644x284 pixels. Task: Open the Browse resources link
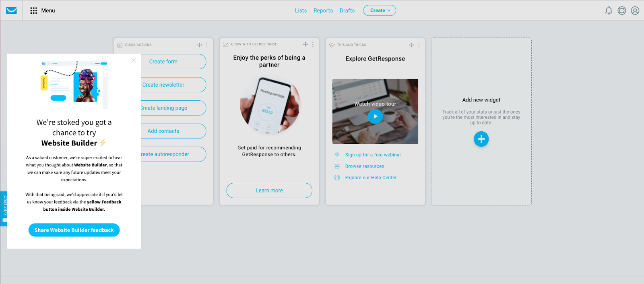[365, 166]
